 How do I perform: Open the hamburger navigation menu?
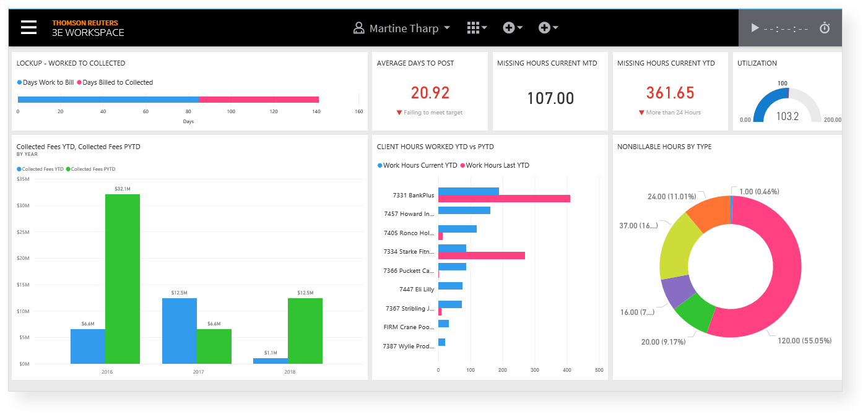[x=28, y=28]
